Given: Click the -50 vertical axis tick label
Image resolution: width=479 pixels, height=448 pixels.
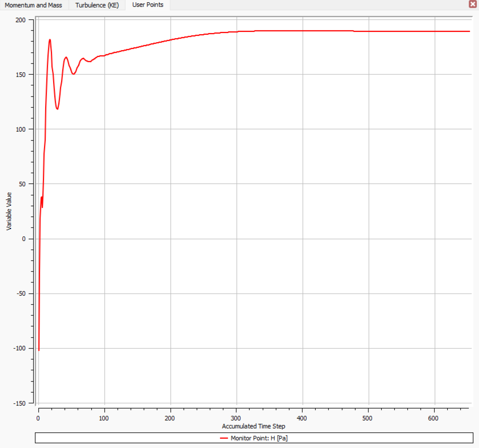Looking at the screenshot, I should pyautogui.click(x=20, y=293).
